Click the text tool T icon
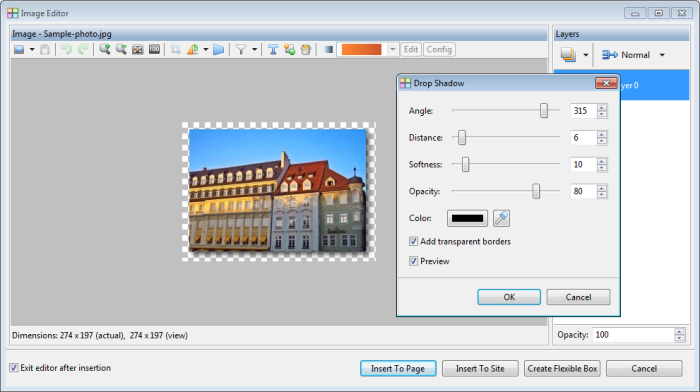The height and width of the screenshot is (392, 700). point(273,50)
